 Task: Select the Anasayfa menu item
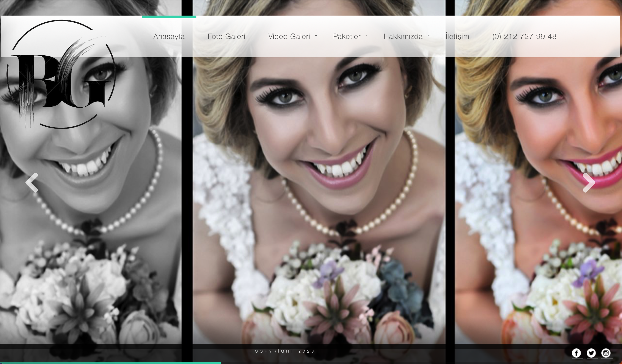(x=169, y=36)
